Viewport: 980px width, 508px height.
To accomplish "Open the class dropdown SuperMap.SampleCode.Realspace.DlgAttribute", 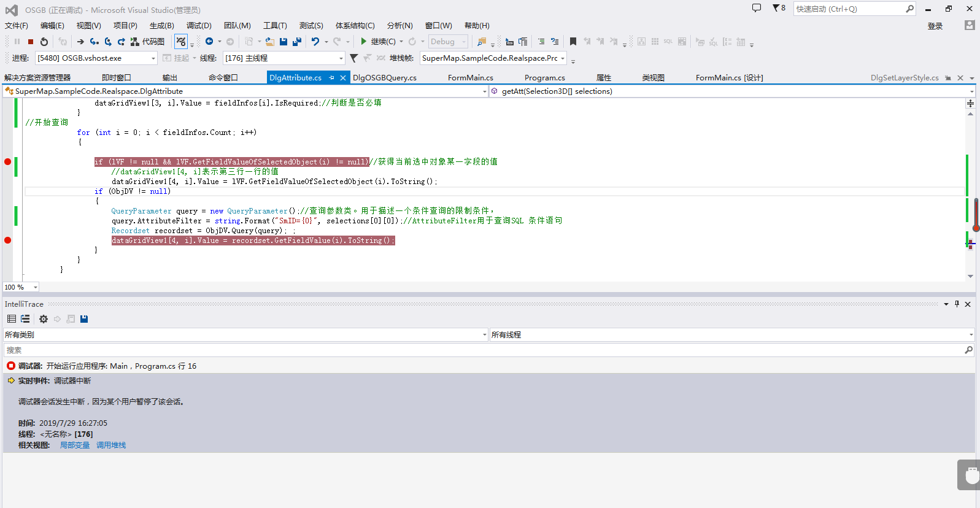I will pyautogui.click(x=245, y=91).
